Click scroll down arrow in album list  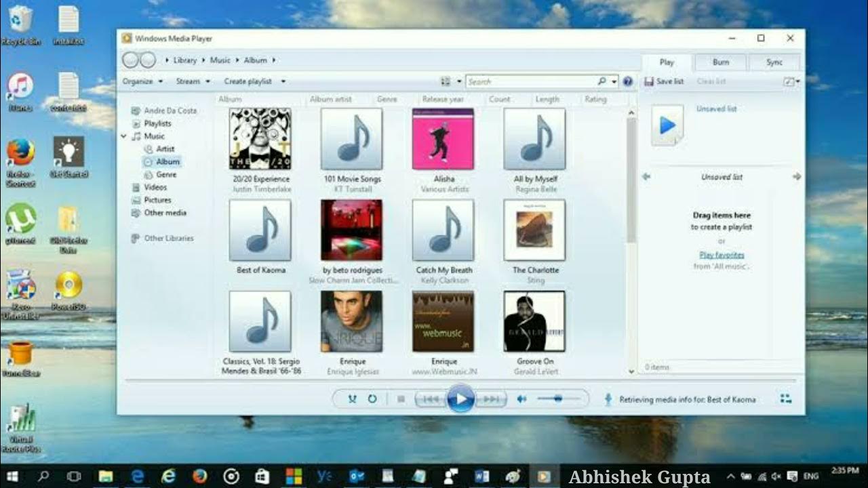[631, 371]
